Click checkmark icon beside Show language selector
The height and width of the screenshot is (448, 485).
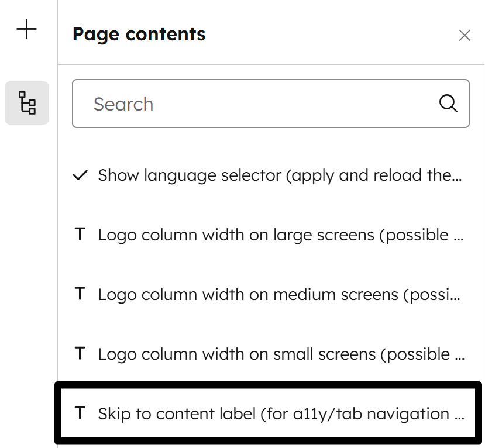(80, 175)
